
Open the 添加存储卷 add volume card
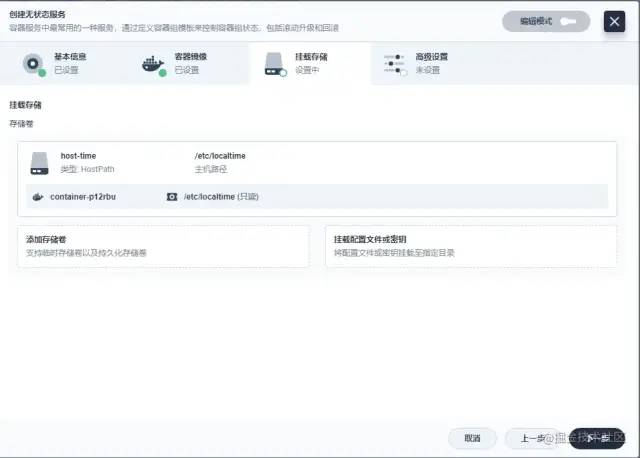point(163,246)
